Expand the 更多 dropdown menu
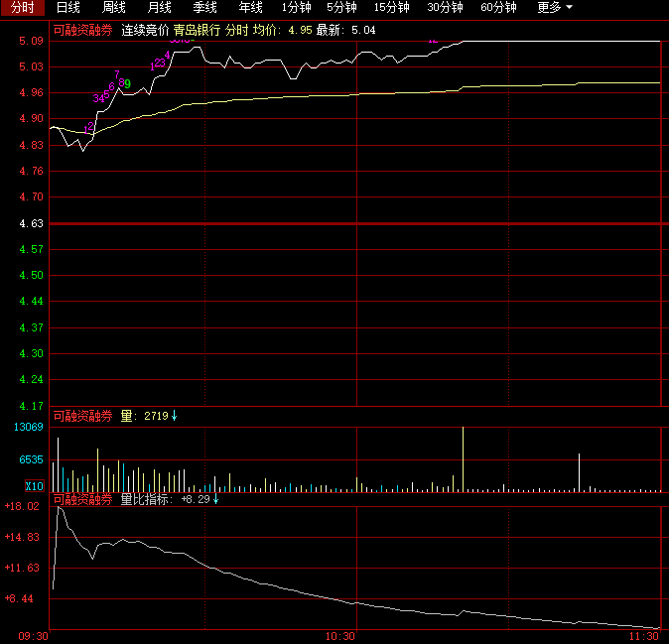 point(555,8)
